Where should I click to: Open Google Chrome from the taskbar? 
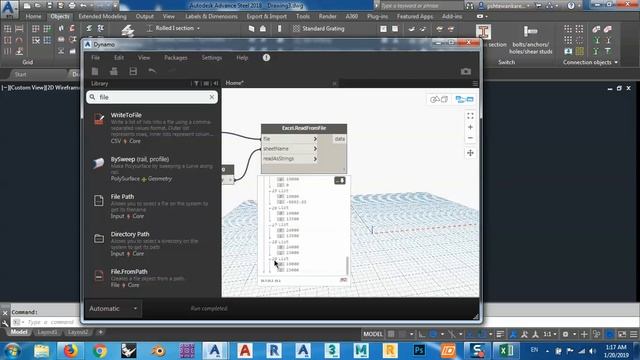pyautogui.click(x=100, y=350)
